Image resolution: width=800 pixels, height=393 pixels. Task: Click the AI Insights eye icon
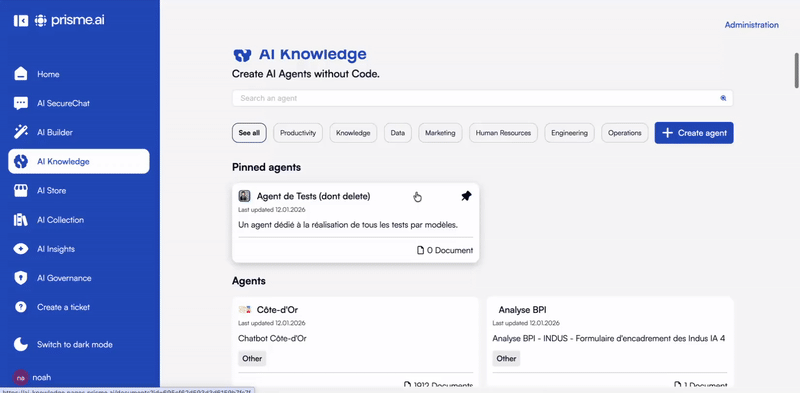[x=21, y=249]
